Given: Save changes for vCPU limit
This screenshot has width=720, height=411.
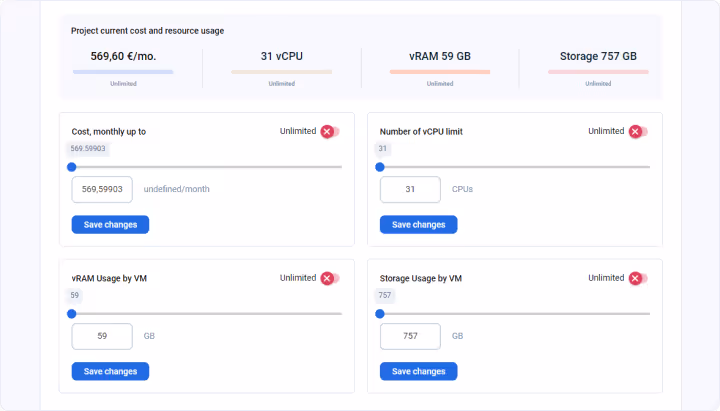Looking at the screenshot, I should click(x=418, y=225).
